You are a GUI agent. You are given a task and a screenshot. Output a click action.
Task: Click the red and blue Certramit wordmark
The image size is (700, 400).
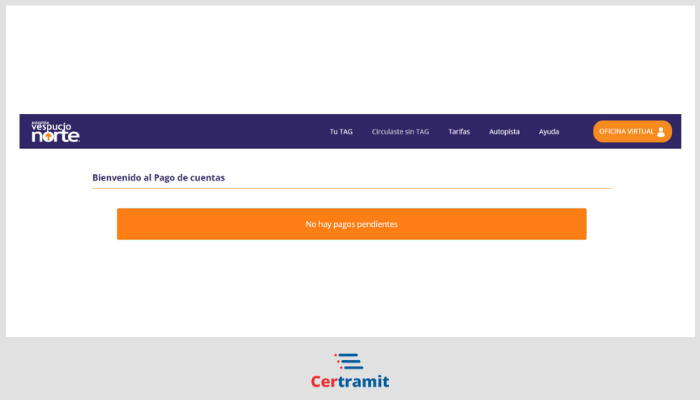(x=349, y=381)
